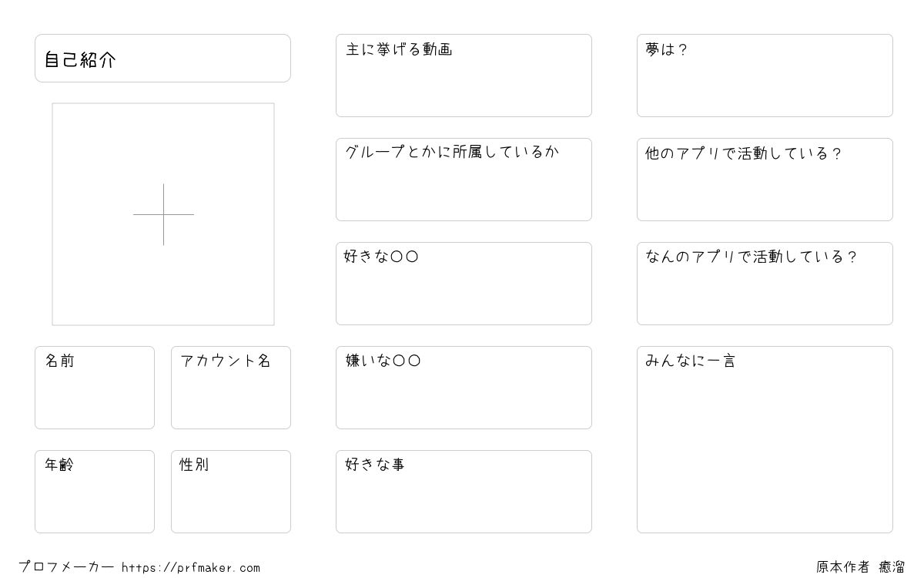This screenshot has width=924, height=578.
Task: Select the 嫌いな〇〇 box
Action: (x=464, y=388)
